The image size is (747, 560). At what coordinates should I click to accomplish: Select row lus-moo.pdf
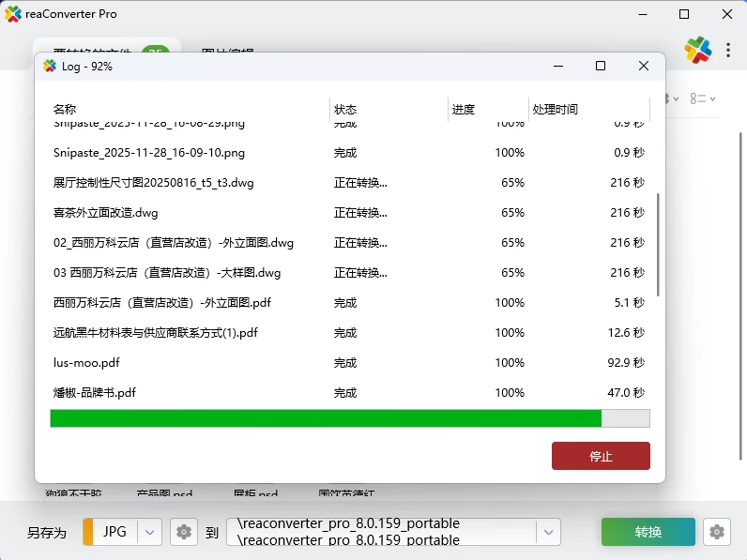[349, 362]
